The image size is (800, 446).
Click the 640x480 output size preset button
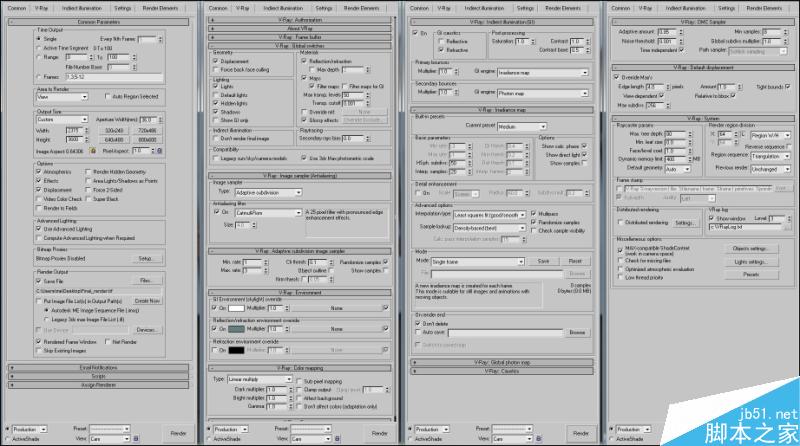(114, 139)
